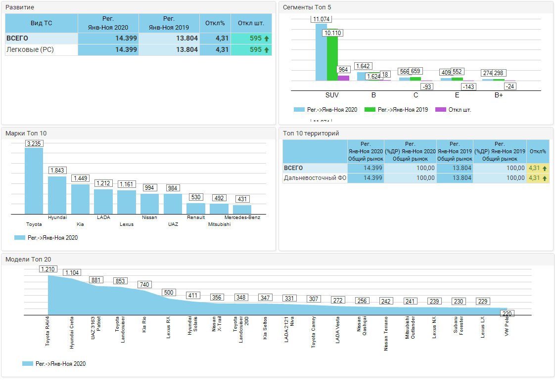The image size is (555, 392).
Task: Click the Toyota bar in Марки Топ 10
Action: coord(34,180)
